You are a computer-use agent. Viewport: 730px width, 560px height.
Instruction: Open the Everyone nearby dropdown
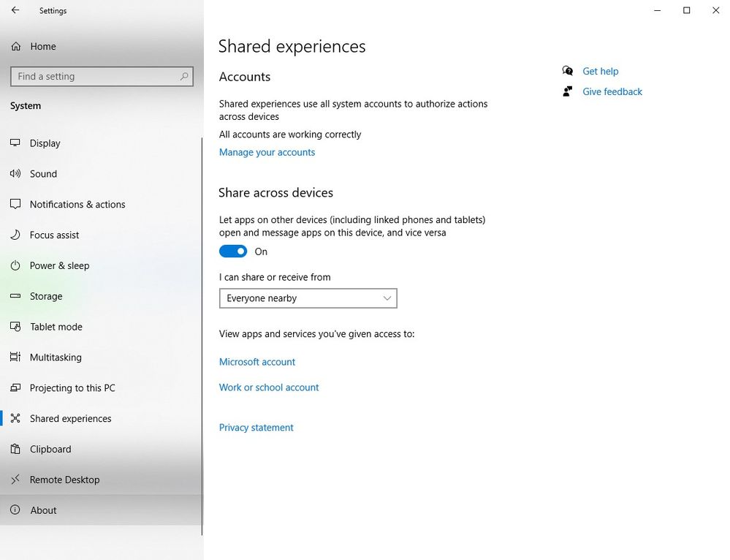pos(308,298)
